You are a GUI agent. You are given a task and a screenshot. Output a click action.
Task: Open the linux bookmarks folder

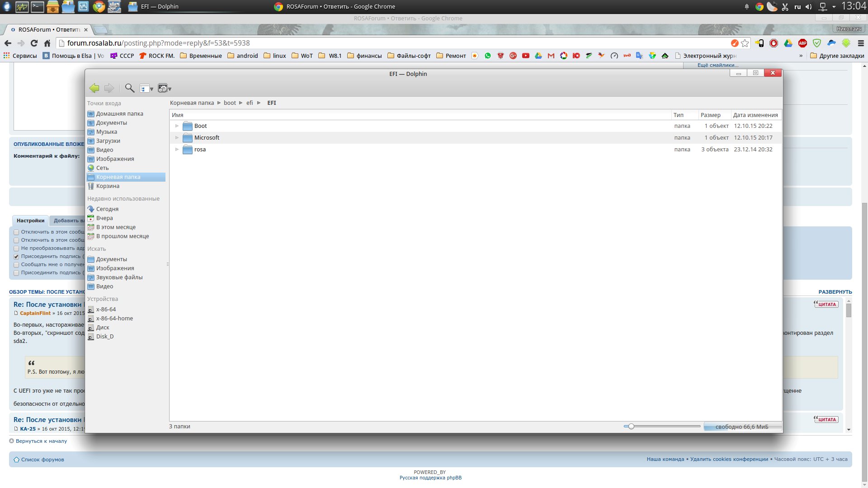(275, 56)
